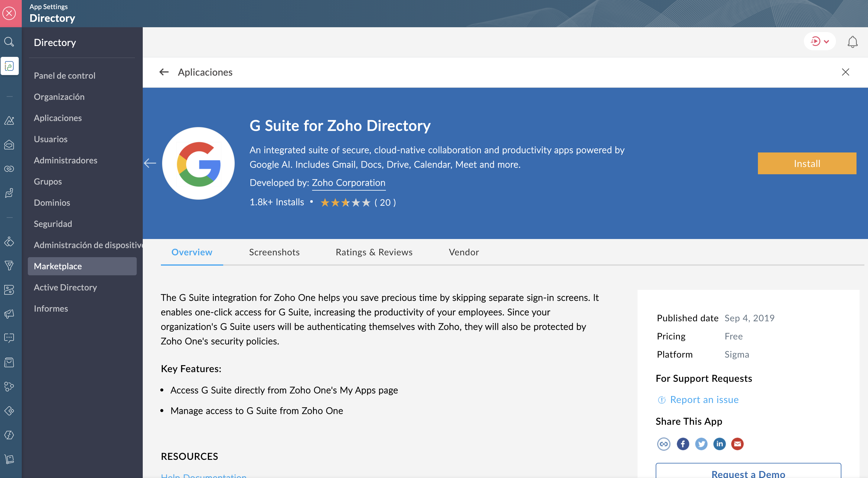Open the mountain chart icon in rail

point(9,120)
